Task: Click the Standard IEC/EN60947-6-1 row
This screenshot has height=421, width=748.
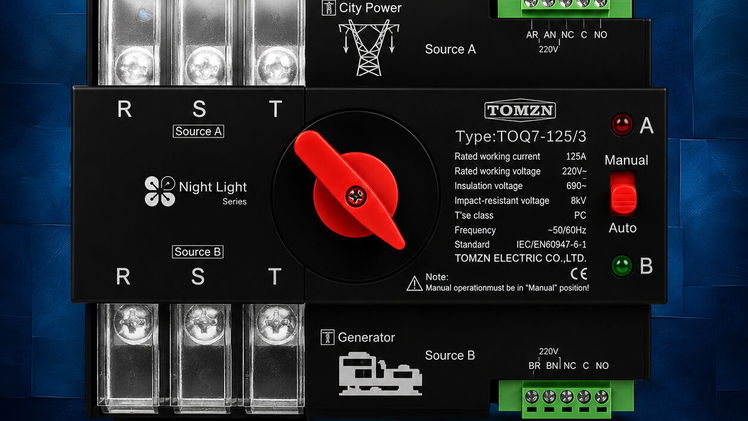Action: coord(520,245)
